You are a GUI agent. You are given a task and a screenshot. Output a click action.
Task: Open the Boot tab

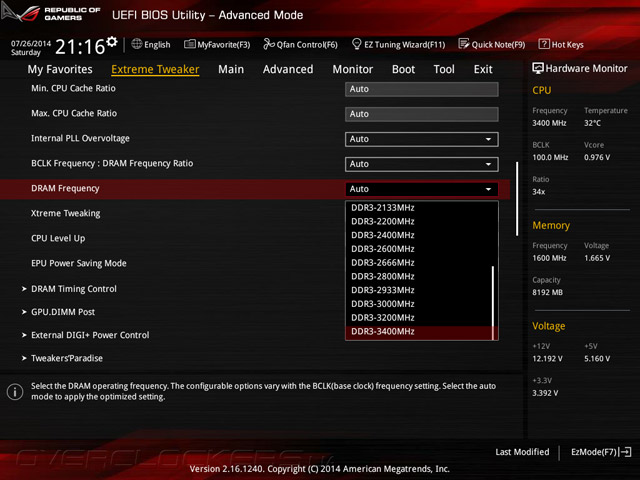pyautogui.click(x=403, y=69)
